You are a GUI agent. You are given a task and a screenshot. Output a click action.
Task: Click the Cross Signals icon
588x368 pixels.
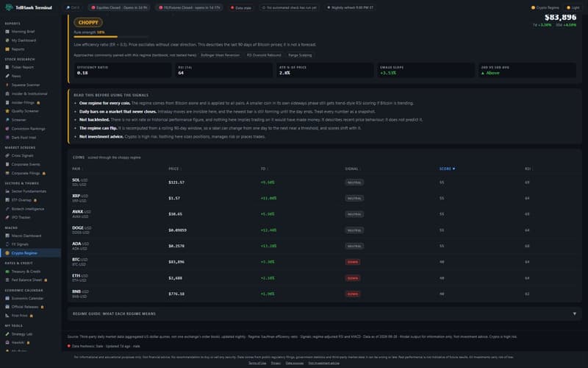[x=7, y=155]
